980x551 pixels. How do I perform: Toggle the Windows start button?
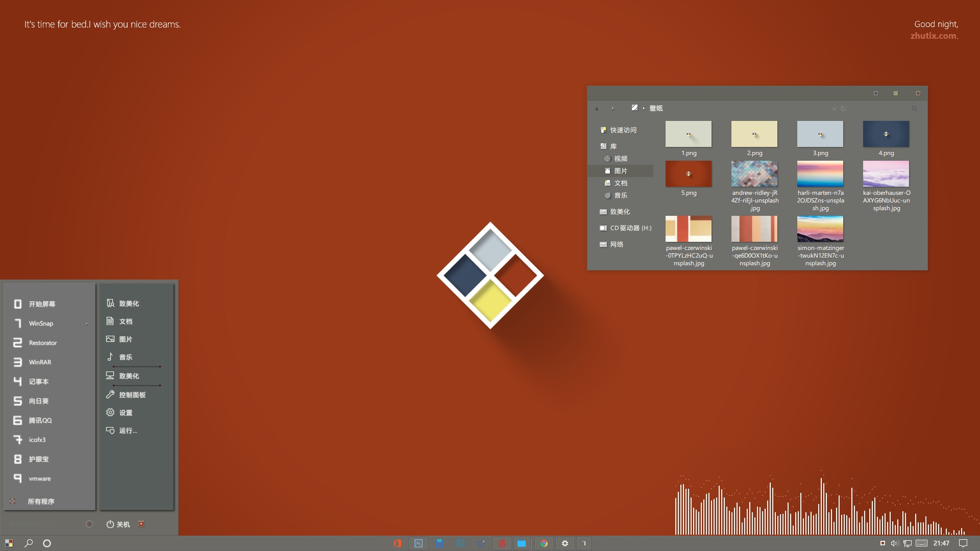[x=9, y=543]
